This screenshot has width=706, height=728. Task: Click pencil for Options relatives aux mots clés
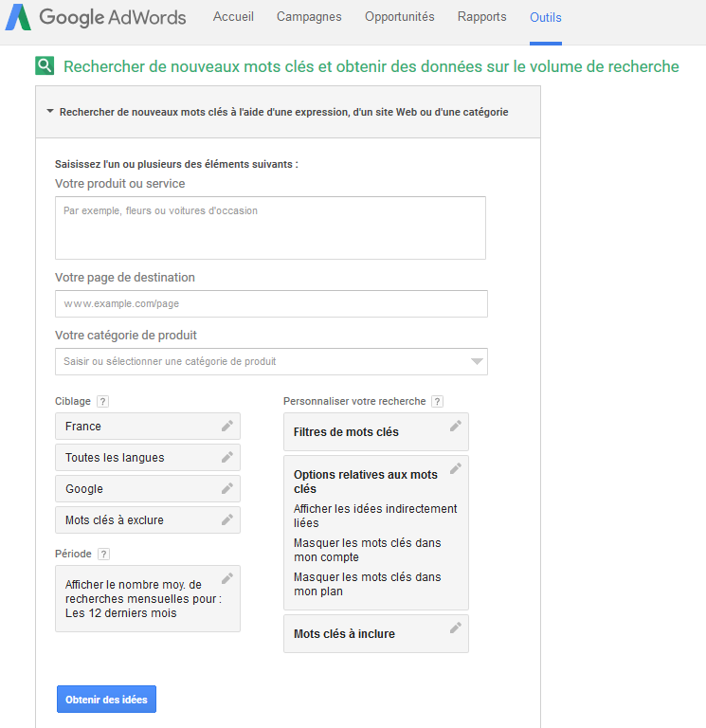pos(455,469)
